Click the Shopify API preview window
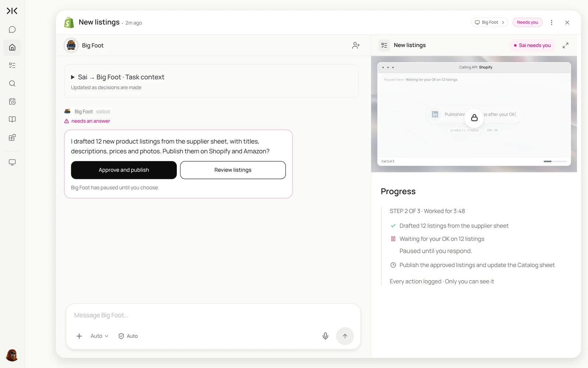The height and width of the screenshot is (368, 588). tap(474, 114)
